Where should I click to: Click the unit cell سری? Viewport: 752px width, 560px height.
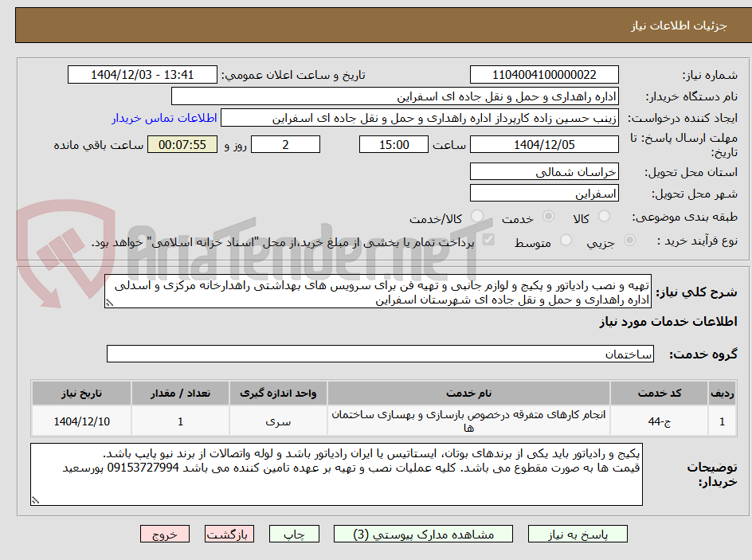tap(278, 421)
